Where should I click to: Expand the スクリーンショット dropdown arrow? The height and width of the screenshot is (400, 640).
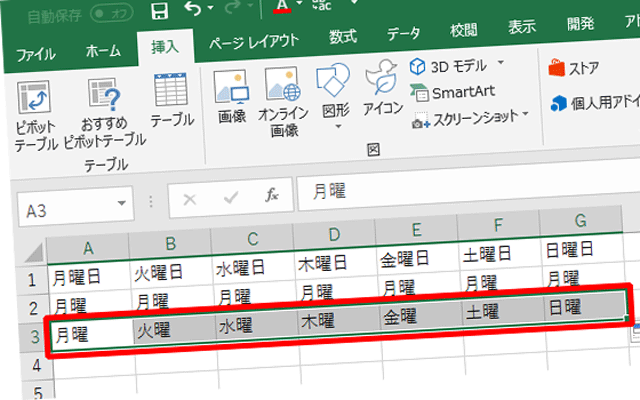525,113
